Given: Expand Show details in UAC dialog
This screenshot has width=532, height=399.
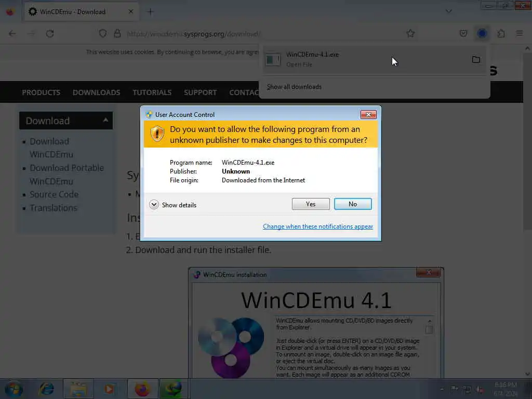Looking at the screenshot, I should [172, 205].
